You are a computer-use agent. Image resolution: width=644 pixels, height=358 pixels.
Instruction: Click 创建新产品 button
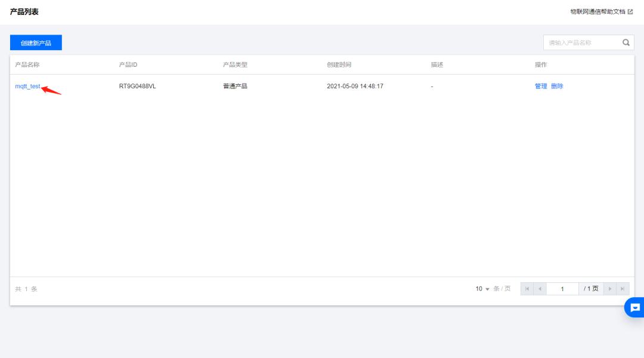tap(36, 43)
